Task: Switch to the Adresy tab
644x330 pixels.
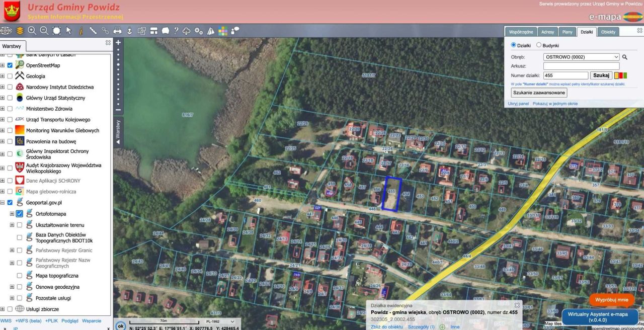Action: click(547, 32)
